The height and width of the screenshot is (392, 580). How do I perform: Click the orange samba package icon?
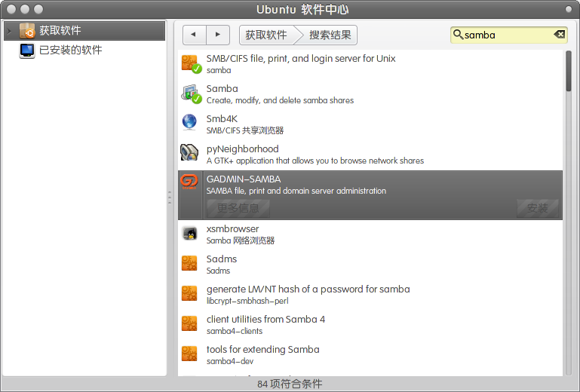point(190,63)
